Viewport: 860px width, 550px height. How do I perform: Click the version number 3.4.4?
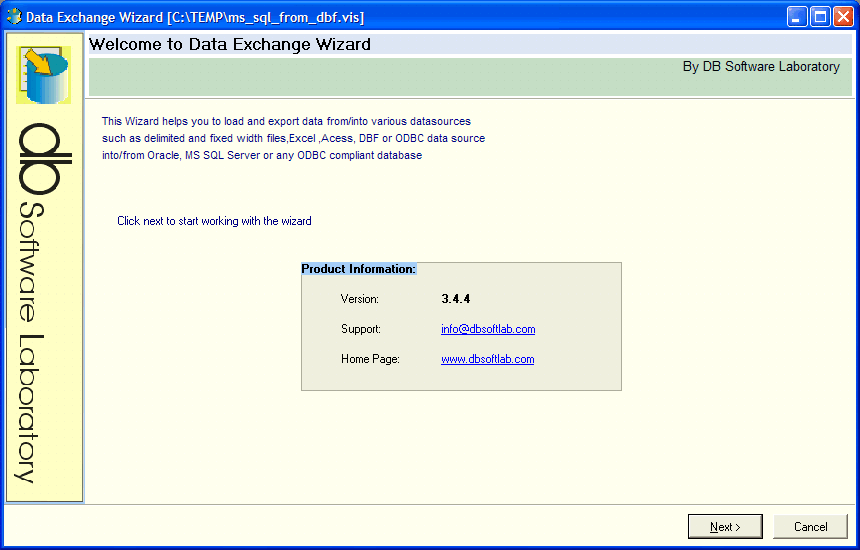[x=456, y=299]
